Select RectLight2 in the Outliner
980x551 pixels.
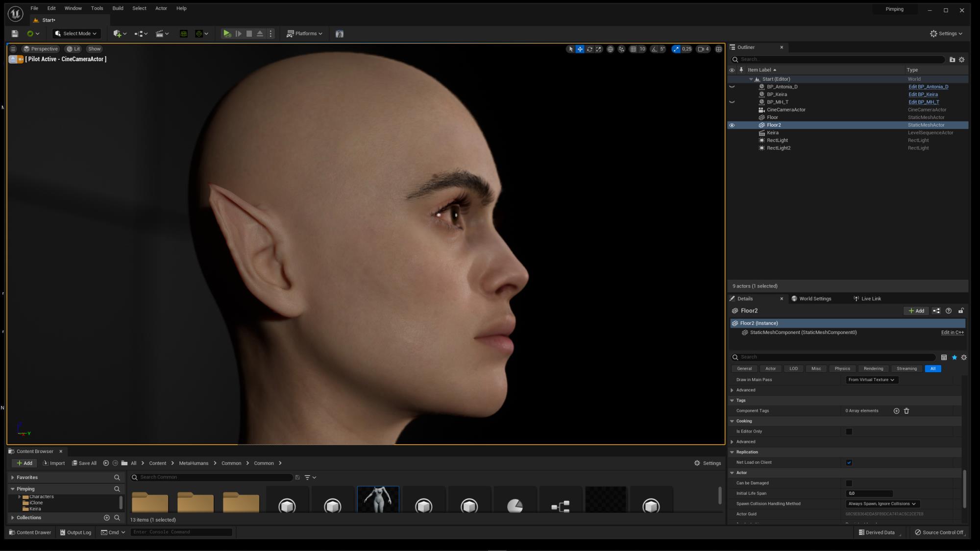coord(779,148)
